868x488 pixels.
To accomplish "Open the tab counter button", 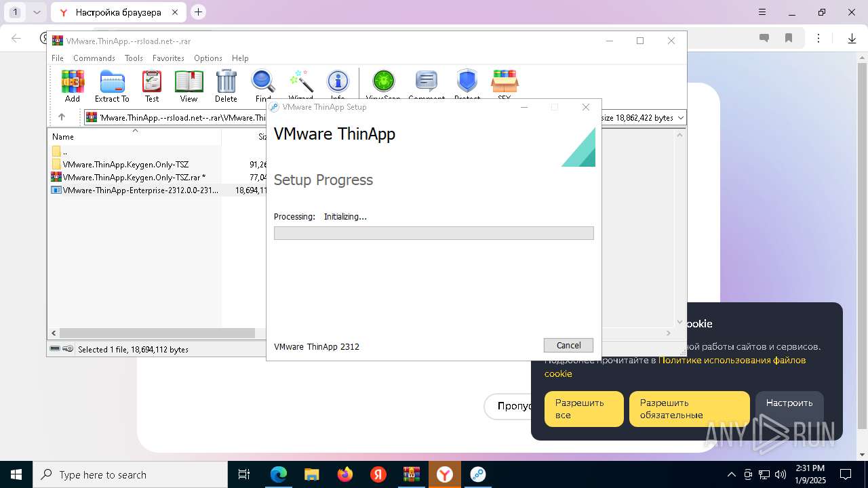I will [16, 12].
